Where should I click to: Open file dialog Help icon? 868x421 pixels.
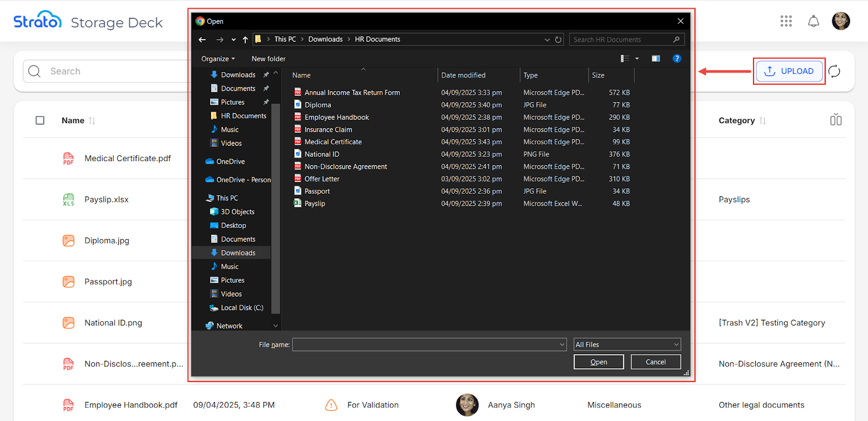click(x=676, y=59)
